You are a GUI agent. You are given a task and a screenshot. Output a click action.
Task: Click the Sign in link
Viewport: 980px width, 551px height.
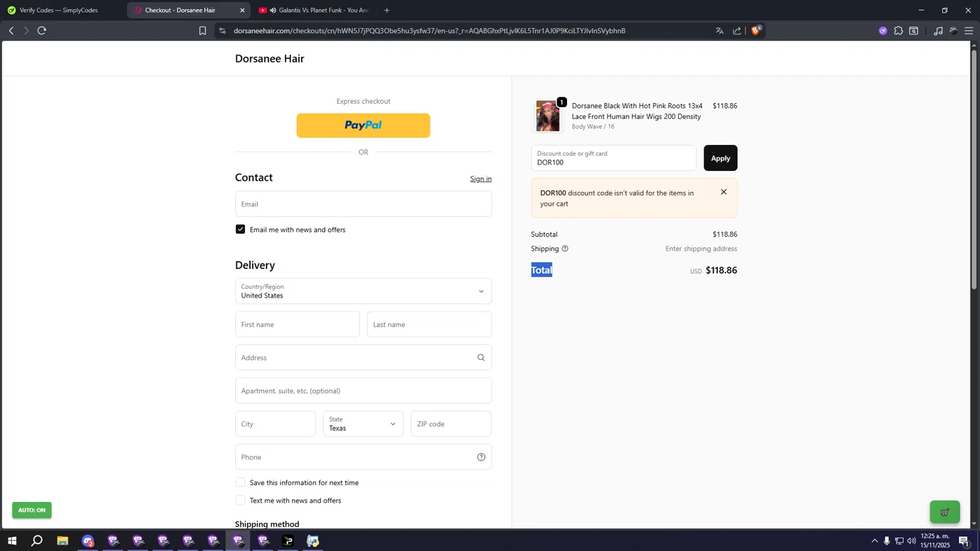(x=481, y=179)
